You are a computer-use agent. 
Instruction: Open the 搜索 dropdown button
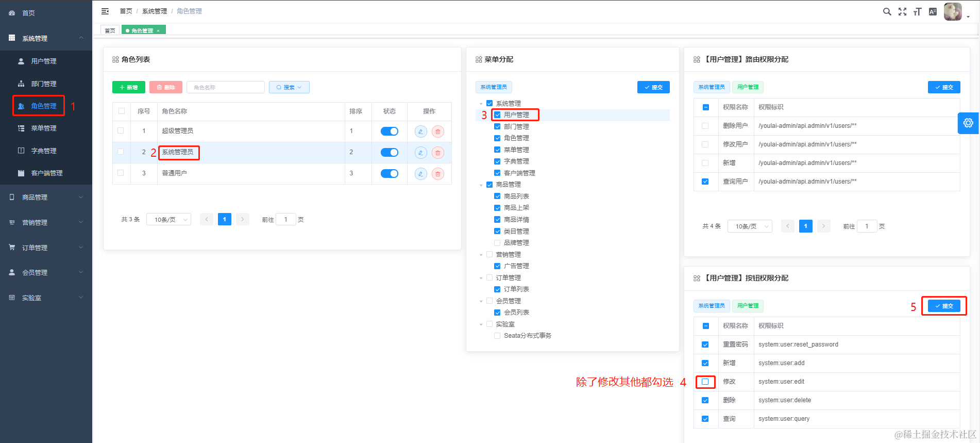click(x=289, y=87)
